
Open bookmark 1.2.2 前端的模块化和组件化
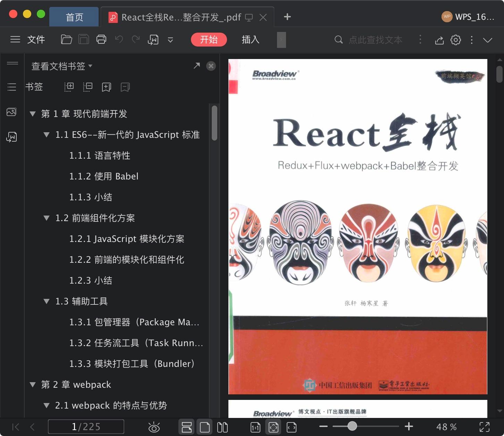(127, 260)
